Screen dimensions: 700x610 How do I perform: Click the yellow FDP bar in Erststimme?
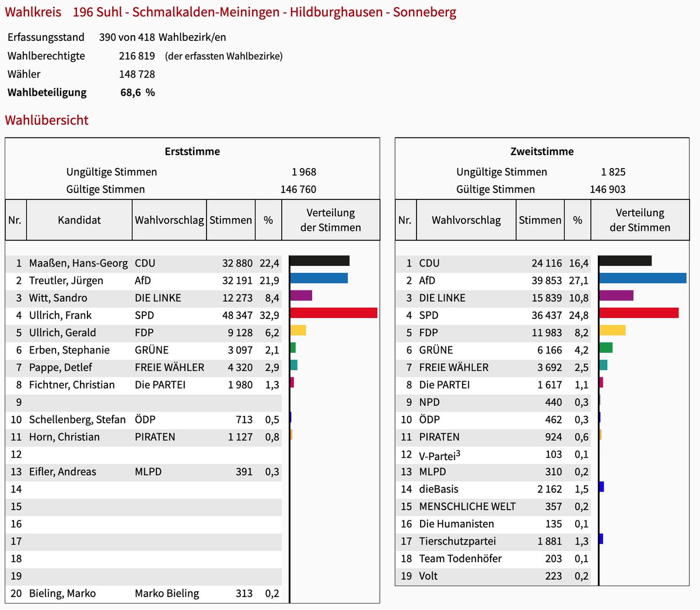[x=298, y=330]
